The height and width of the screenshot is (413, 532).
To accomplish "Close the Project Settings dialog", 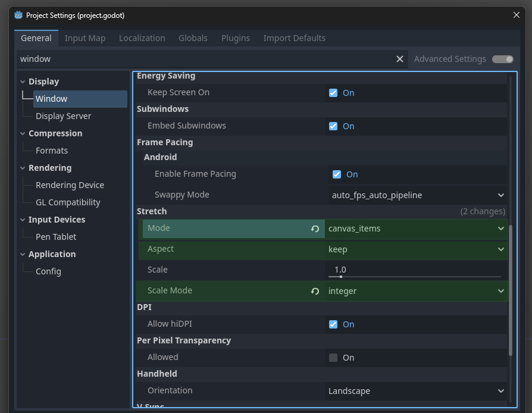I will [517, 15].
